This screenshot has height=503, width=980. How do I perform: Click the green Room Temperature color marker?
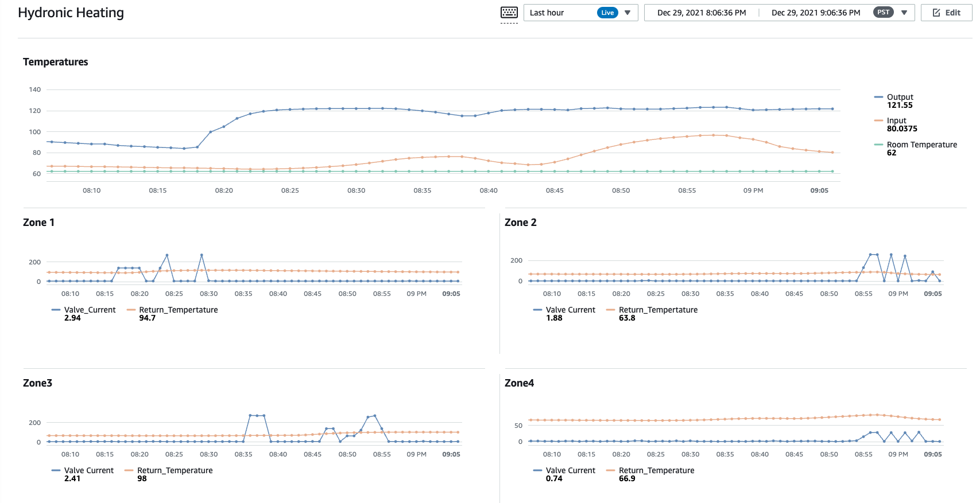(878, 145)
